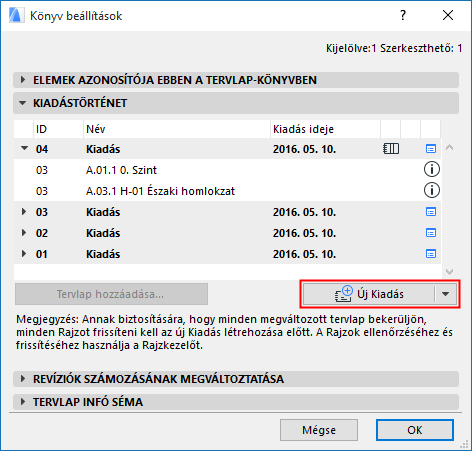This screenshot has height=451, width=472.
Task: Click the ID column header
Action: (x=58, y=129)
